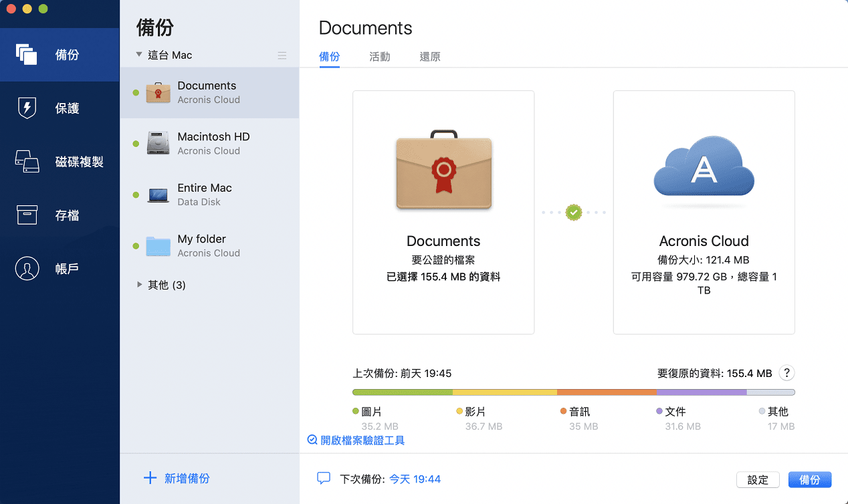Switch to the 活動 tab
Image resolution: width=848 pixels, height=504 pixels.
[380, 57]
